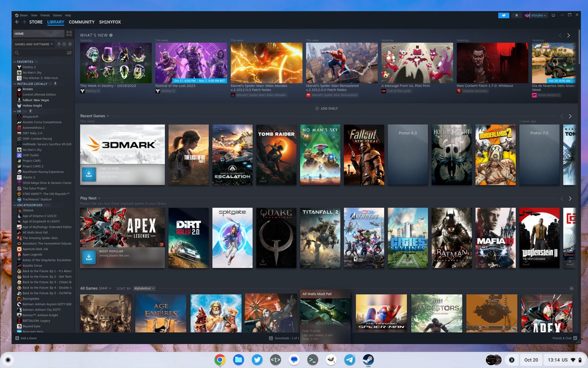Show next Play Next page
Viewport: 588px width, 368px height.
click(x=570, y=199)
